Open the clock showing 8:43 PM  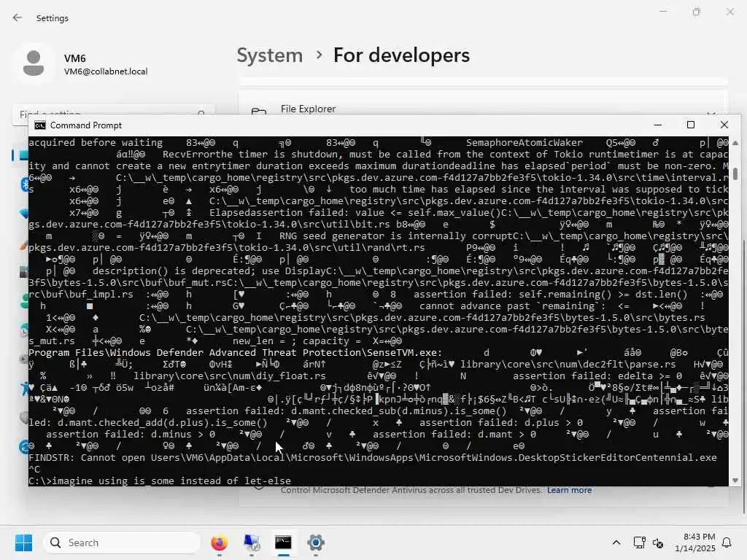695,542
